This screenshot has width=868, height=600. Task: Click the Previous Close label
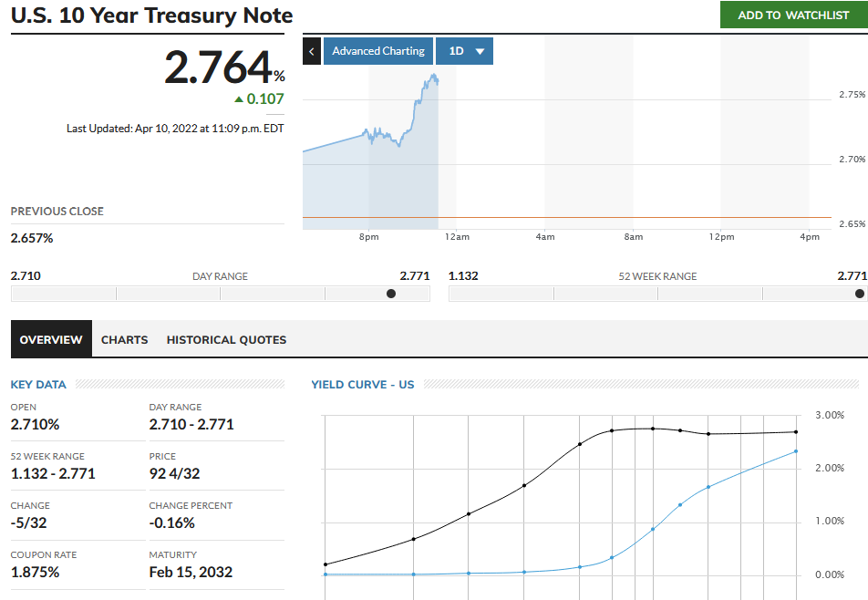pos(57,212)
